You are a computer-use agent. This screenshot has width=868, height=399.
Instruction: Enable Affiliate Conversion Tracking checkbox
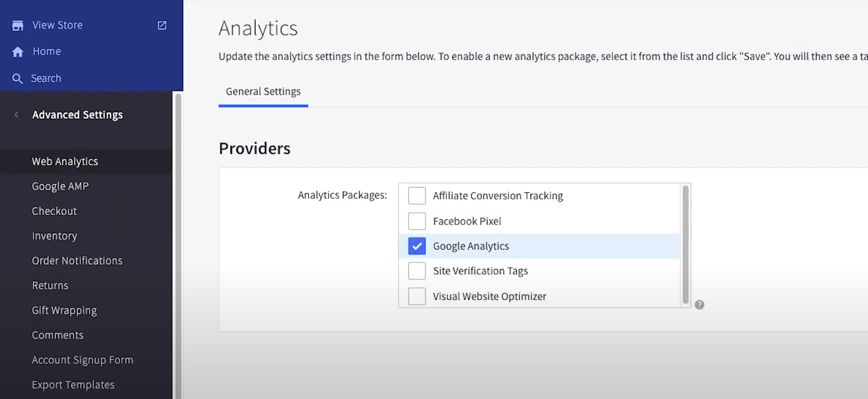417,196
